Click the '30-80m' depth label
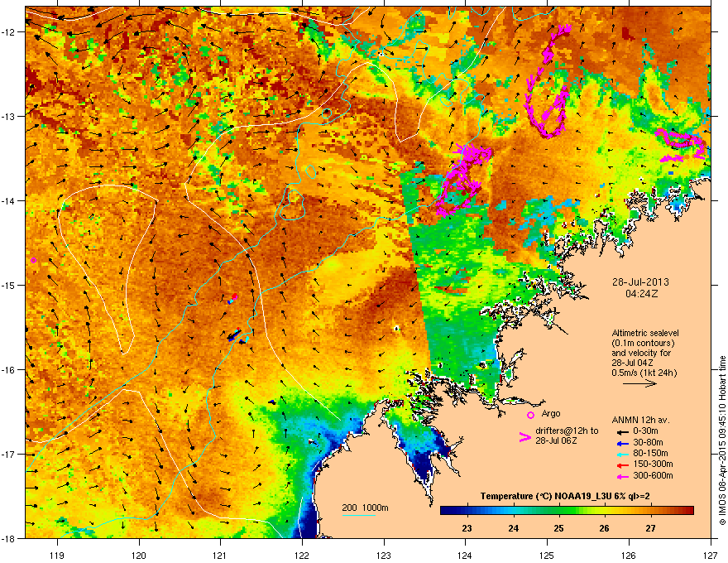Viewport: 728px width, 563px height. 648,443
